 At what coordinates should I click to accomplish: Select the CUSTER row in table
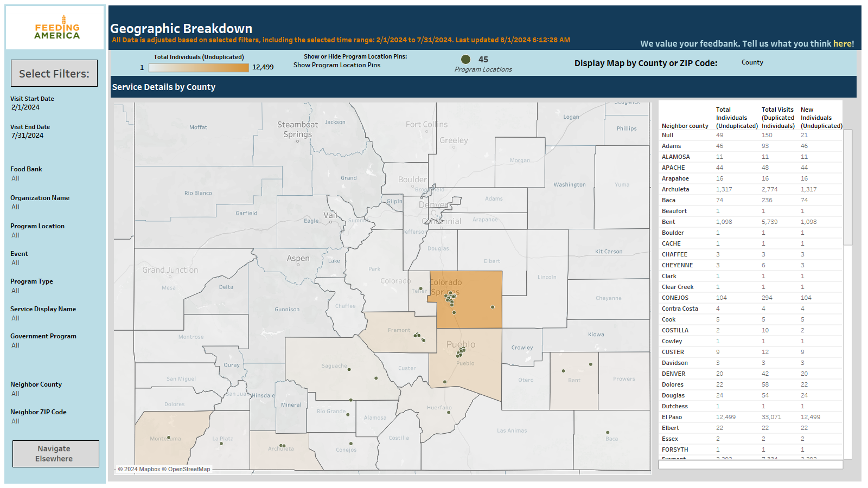point(751,352)
